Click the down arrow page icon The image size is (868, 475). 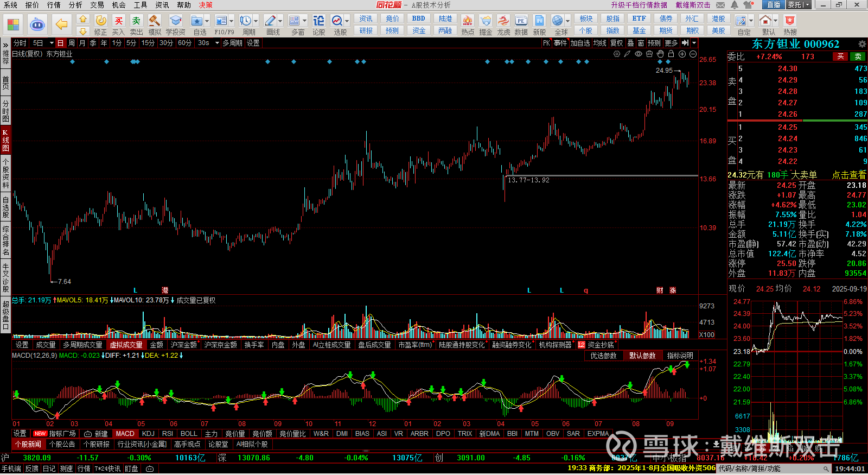click(83, 31)
